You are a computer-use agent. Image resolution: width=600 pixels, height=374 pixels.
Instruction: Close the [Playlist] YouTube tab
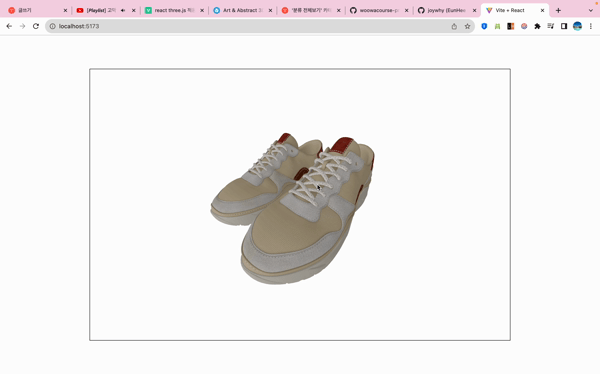point(134,10)
